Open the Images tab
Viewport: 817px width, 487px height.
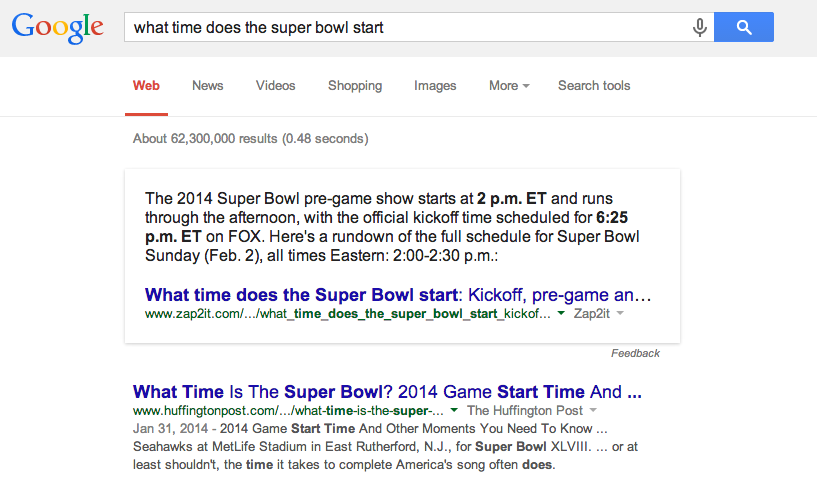pos(435,85)
